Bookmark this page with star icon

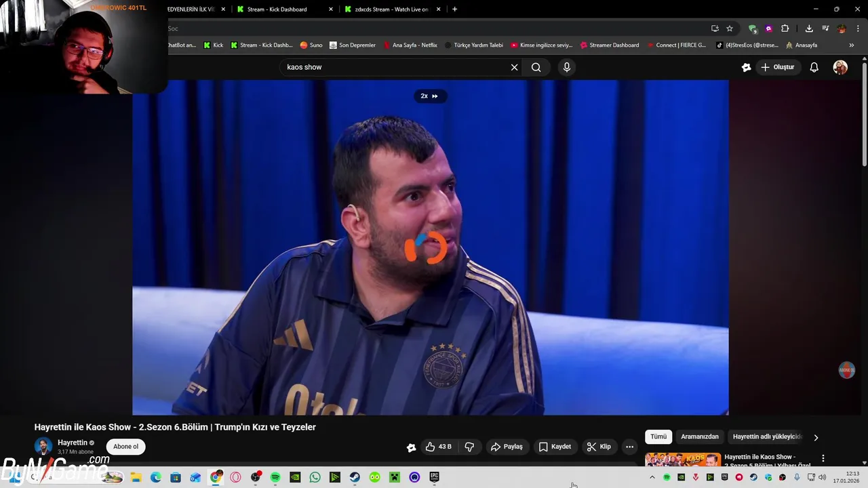click(x=730, y=28)
